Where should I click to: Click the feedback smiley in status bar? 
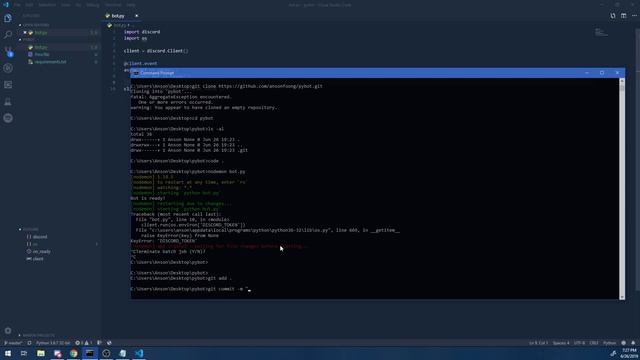[623, 343]
